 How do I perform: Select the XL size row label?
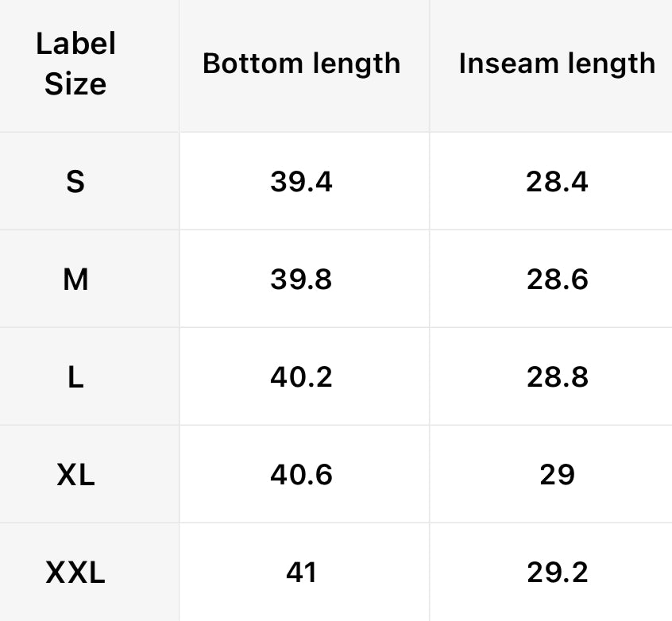75,475
